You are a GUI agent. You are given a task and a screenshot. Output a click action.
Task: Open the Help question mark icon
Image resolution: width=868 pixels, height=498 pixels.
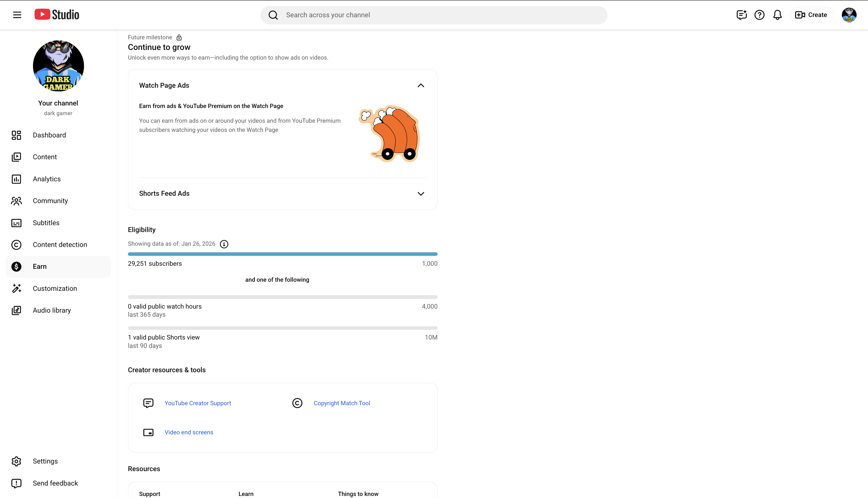pyautogui.click(x=759, y=15)
